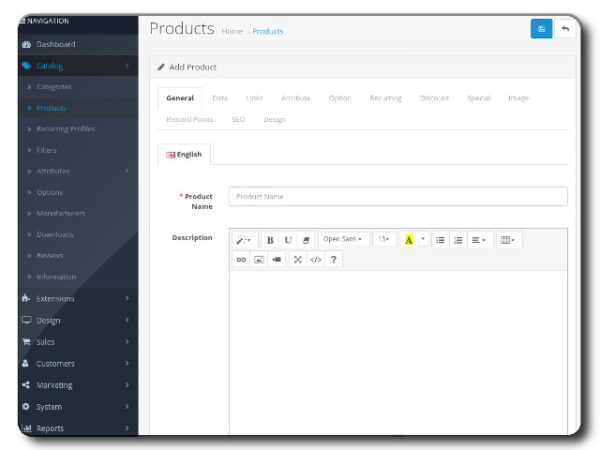Click the blue Save product button
Image resolution: width=600 pixels, height=450 pixels.
(541, 29)
